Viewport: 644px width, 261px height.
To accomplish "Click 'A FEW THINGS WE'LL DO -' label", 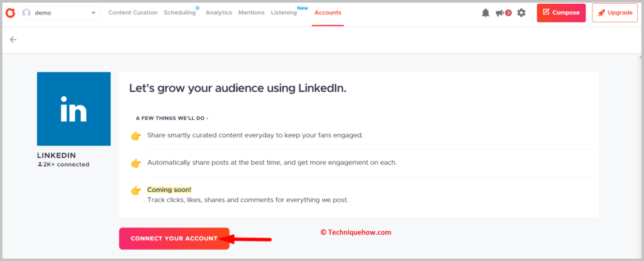I will tap(172, 118).
